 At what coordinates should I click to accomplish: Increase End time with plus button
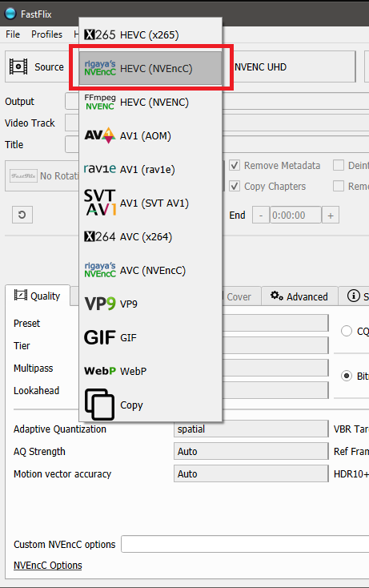(x=331, y=215)
